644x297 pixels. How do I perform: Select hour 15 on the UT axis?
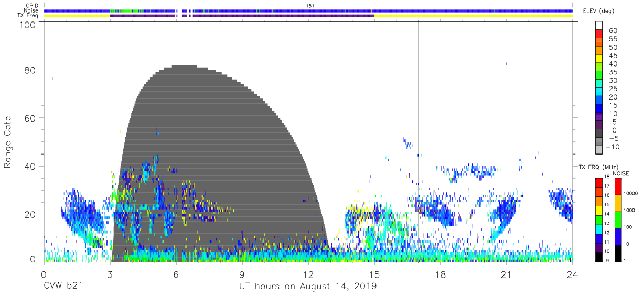[374, 274]
